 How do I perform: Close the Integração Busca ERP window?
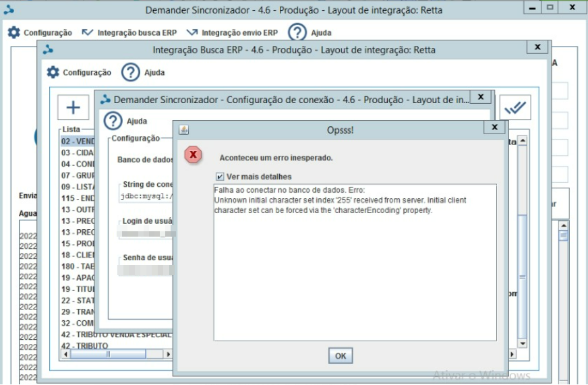537,47
